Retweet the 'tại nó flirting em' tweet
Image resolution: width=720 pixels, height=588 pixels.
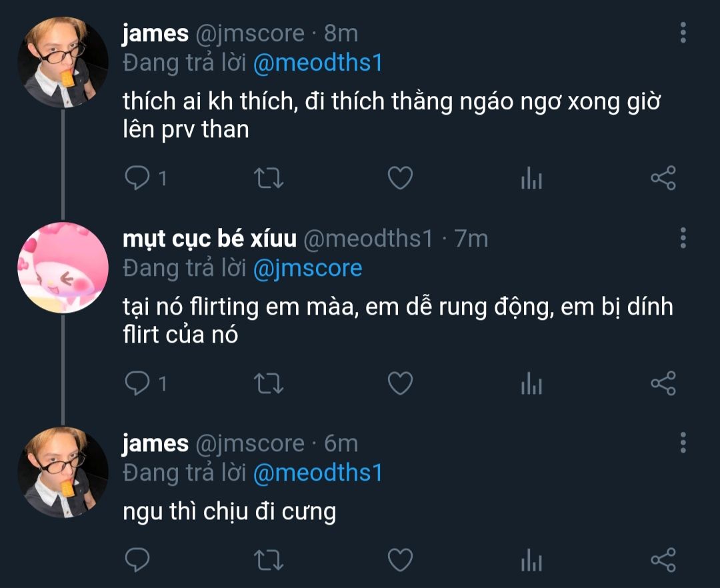270,383
